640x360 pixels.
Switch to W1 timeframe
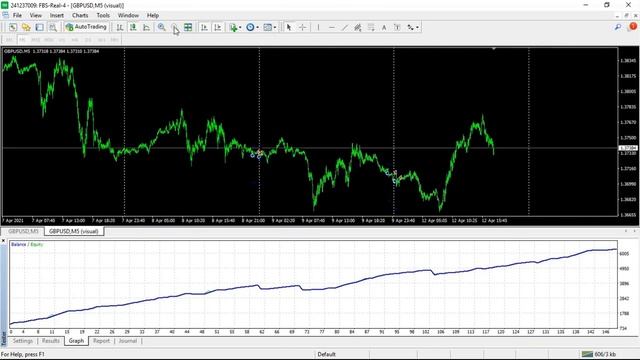102,40
